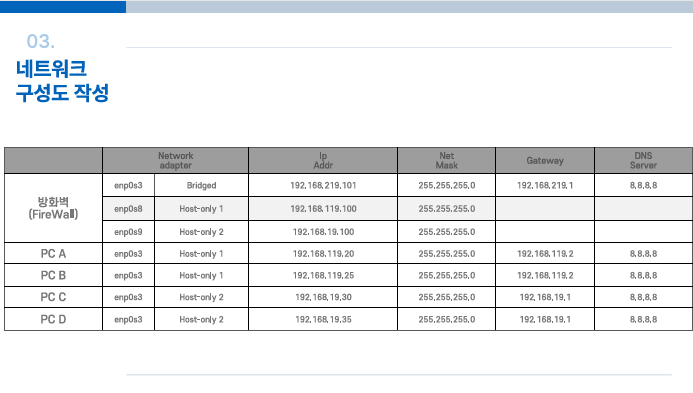This screenshot has height=393, width=693.
Task: Click "enp0s3" in the Bridged row
Action: pos(128,185)
